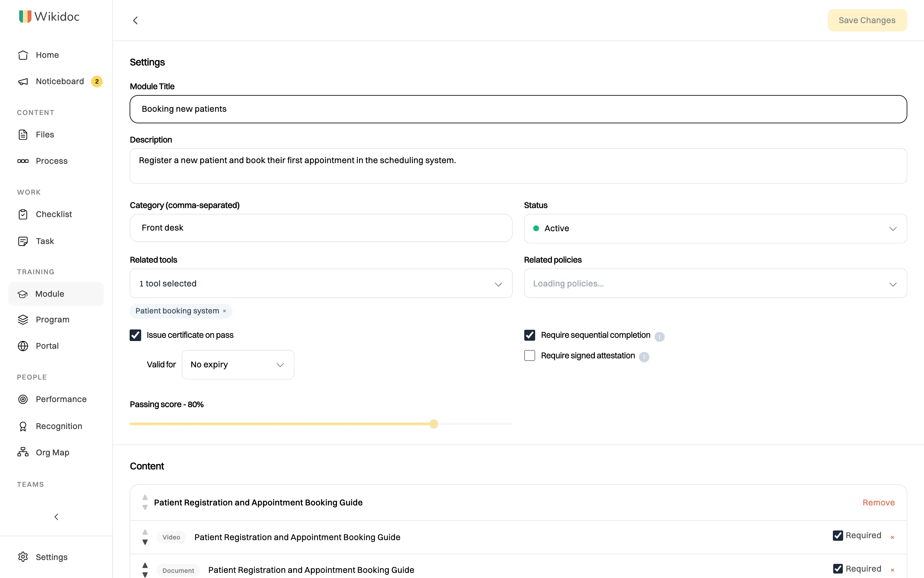924x578 pixels.
Task: Delete the Document item with red x
Action: coord(892,570)
